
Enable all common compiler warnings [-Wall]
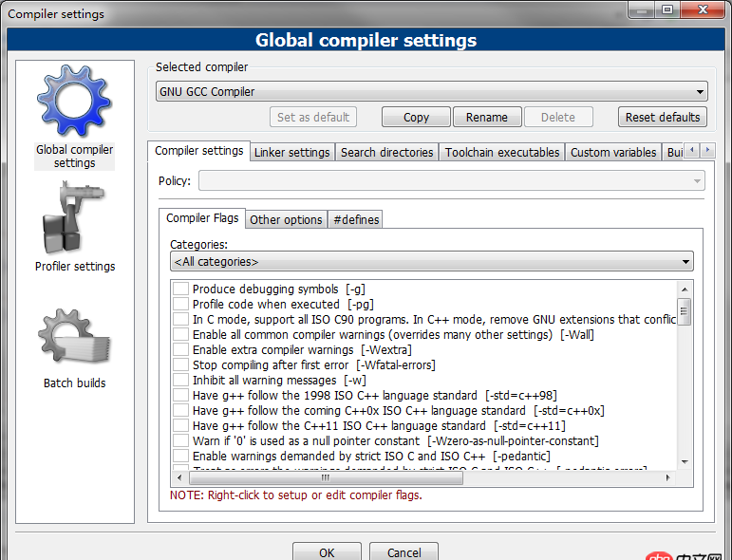(180, 334)
